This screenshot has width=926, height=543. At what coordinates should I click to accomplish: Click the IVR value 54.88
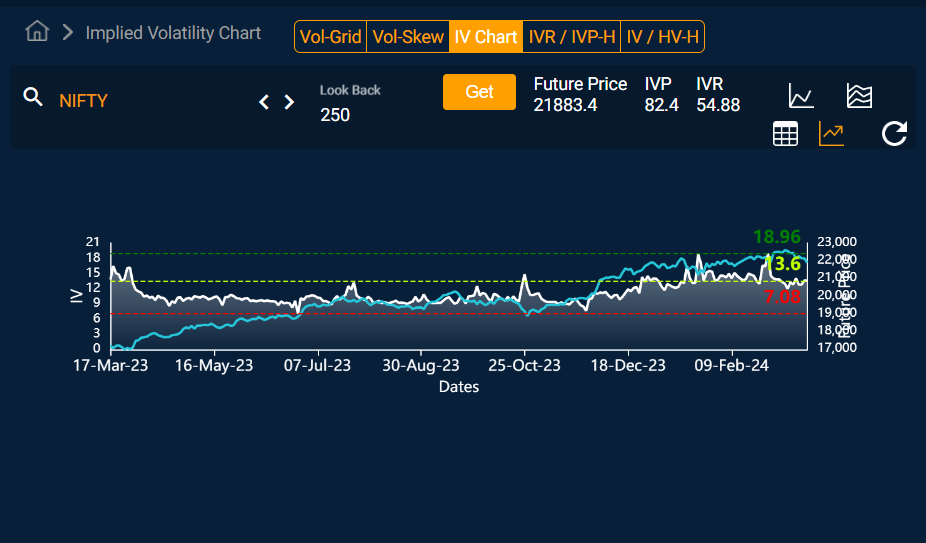click(x=718, y=105)
